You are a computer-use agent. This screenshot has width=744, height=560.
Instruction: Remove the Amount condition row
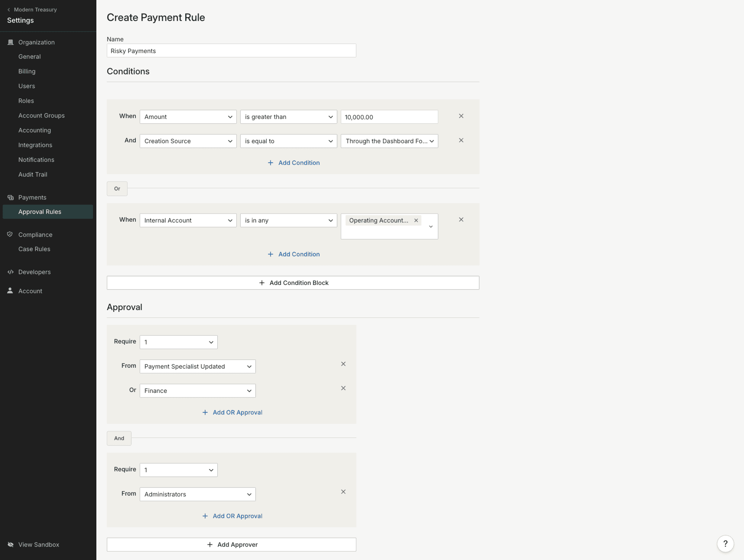click(461, 116)
